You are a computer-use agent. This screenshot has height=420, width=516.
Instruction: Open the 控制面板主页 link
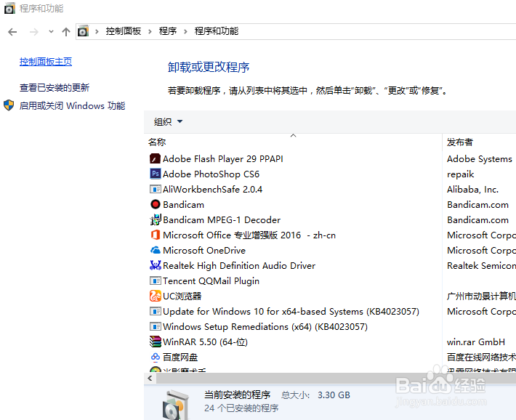pyautogui.click(x=46, y=62)
